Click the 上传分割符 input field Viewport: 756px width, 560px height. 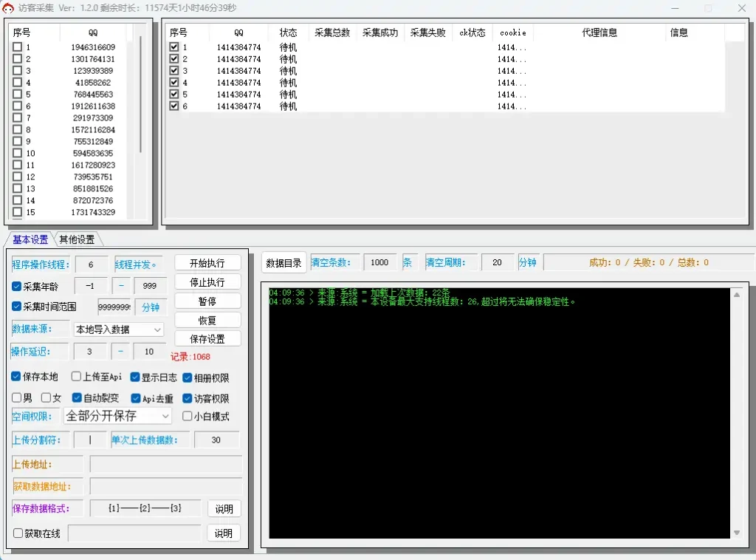pos(89,440)
